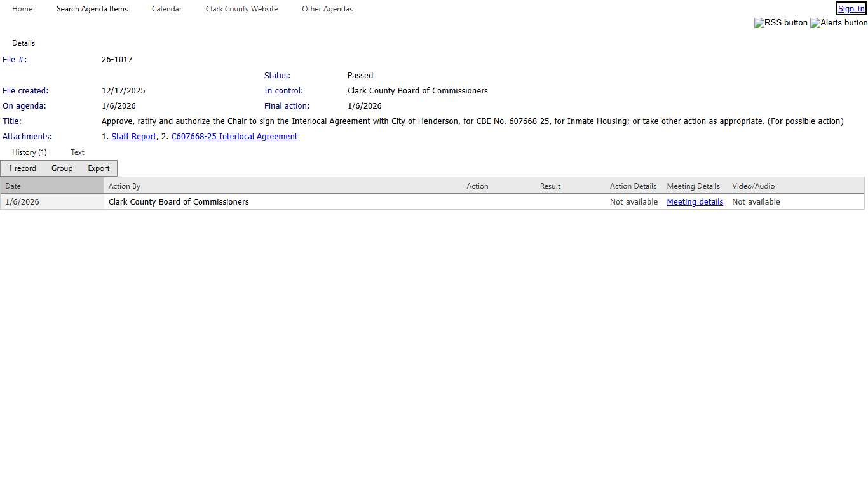868x488 pixels.
Task: Switch to the History (1) tab
Action: coord(29,152)
